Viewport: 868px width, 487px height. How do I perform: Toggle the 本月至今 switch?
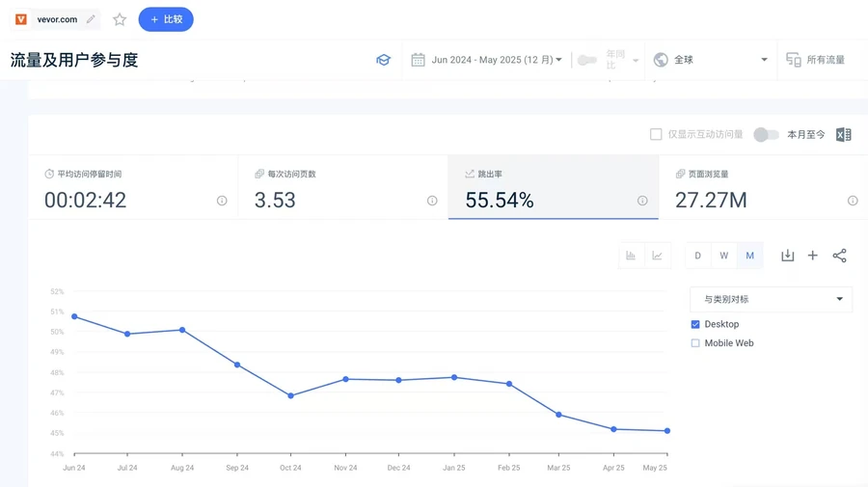[x=766, y=134]
